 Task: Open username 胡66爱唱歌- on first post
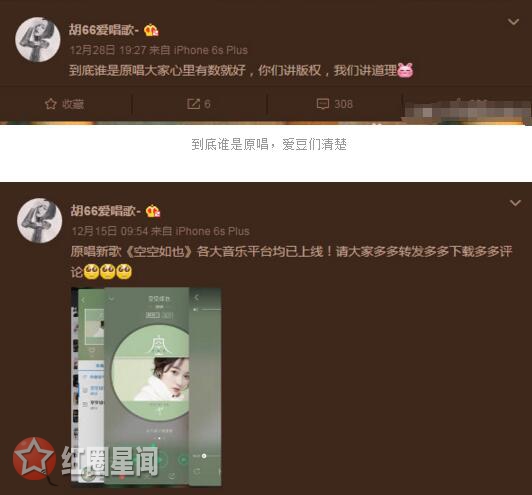(x=104, y=30)
